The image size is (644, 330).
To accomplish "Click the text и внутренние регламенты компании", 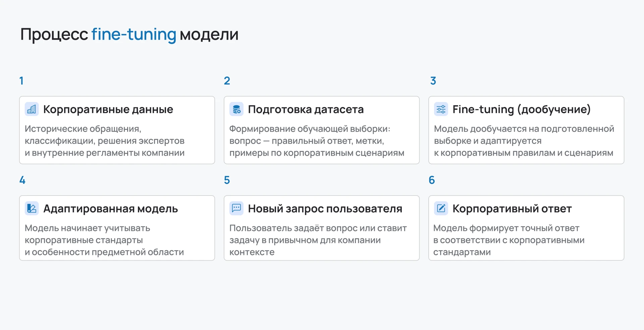I will point(104,153).
